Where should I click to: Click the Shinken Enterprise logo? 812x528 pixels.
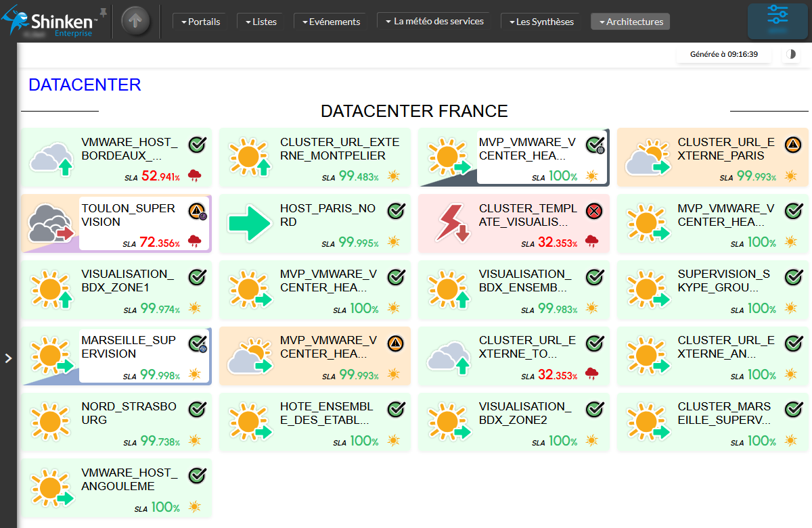[51, 22]
